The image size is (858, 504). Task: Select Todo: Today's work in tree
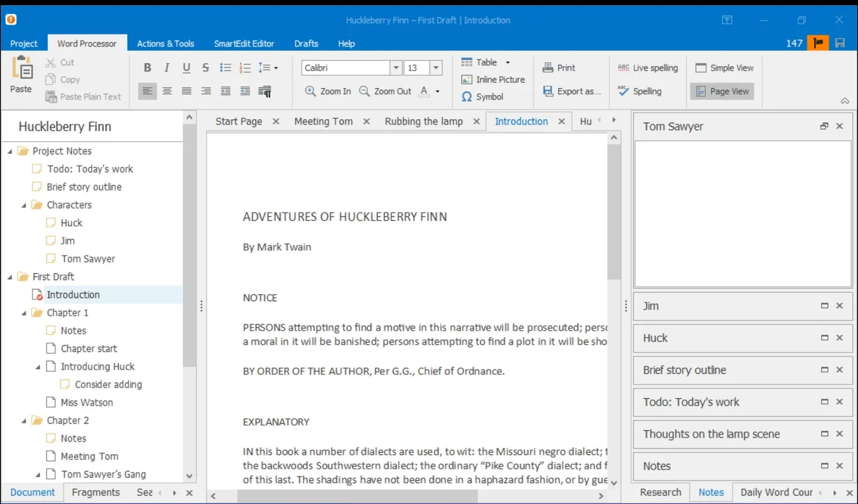coord(90,169)
